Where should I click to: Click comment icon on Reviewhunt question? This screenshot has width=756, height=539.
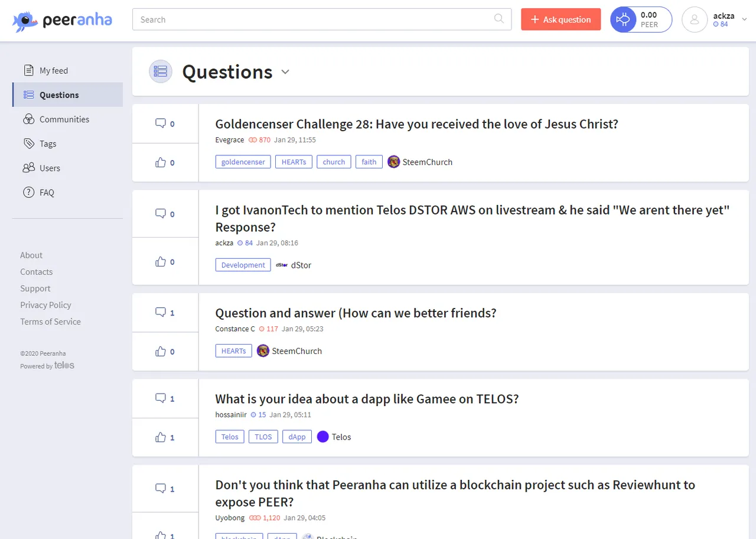pos(160,489)
